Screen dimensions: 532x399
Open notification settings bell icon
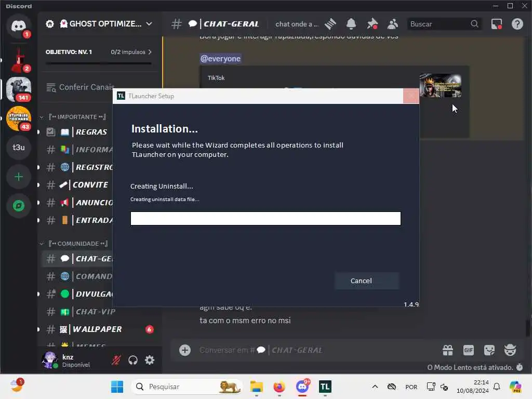tap(351, 24)
